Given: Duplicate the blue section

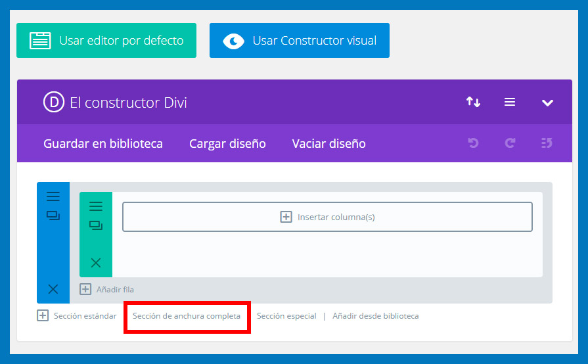Looking at the screenshot, I should pyautogui.click(x=53, y=216).
